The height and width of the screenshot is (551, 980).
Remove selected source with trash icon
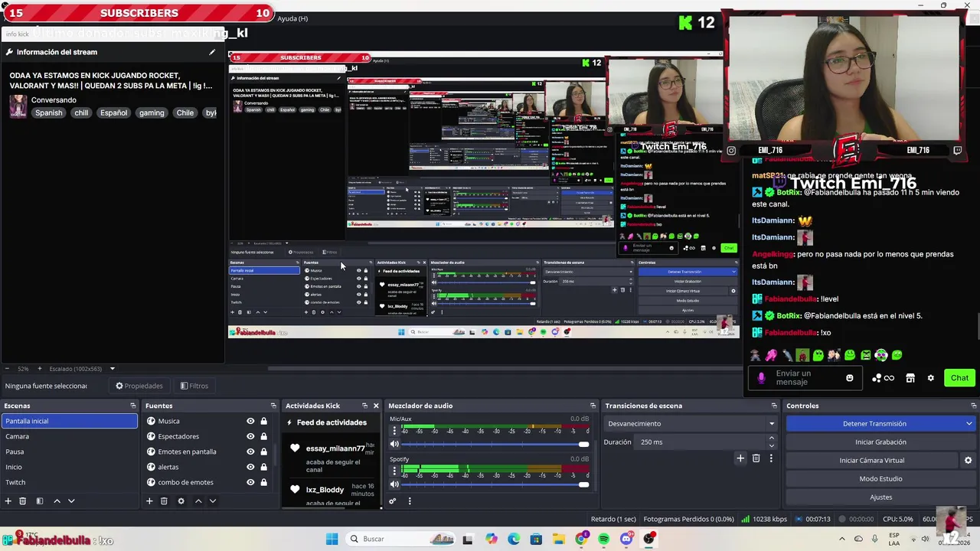pyautogui.click(x=164, y=501)
